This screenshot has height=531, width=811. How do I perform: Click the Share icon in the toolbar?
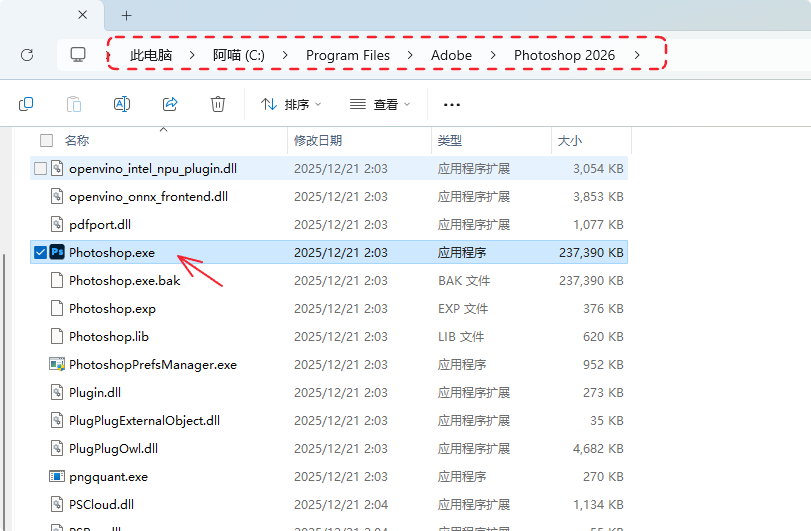coord(170,104)
